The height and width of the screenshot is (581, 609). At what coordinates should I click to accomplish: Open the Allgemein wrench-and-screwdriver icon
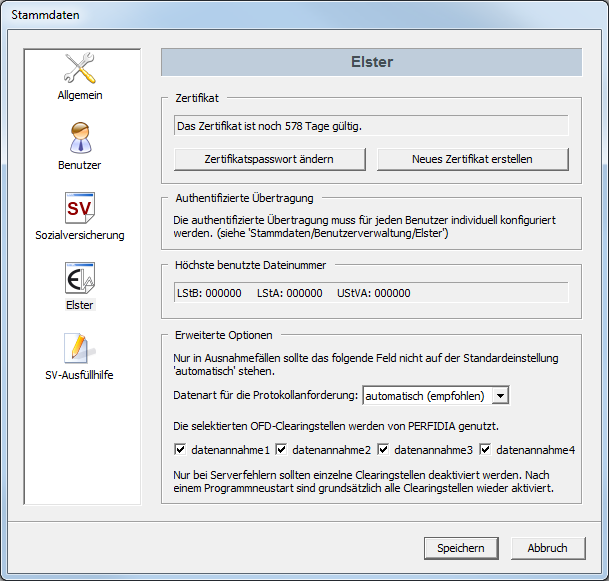(x=80, y=68)
